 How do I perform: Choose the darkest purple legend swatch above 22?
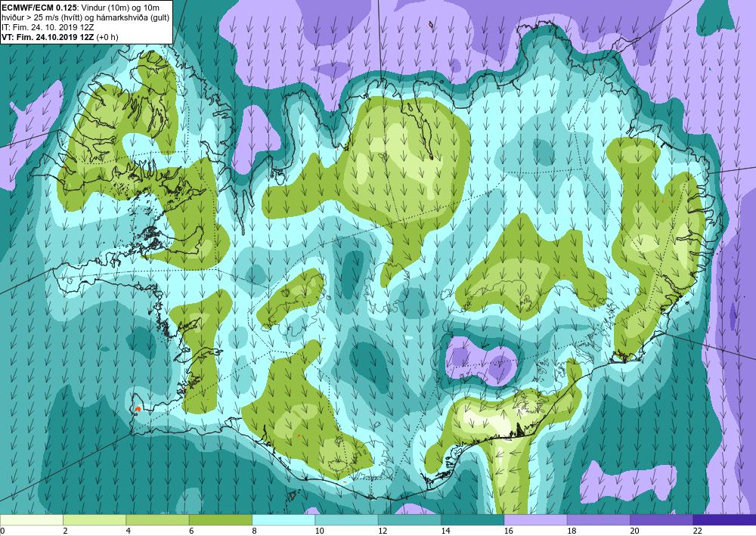click(x=724, y=520)
